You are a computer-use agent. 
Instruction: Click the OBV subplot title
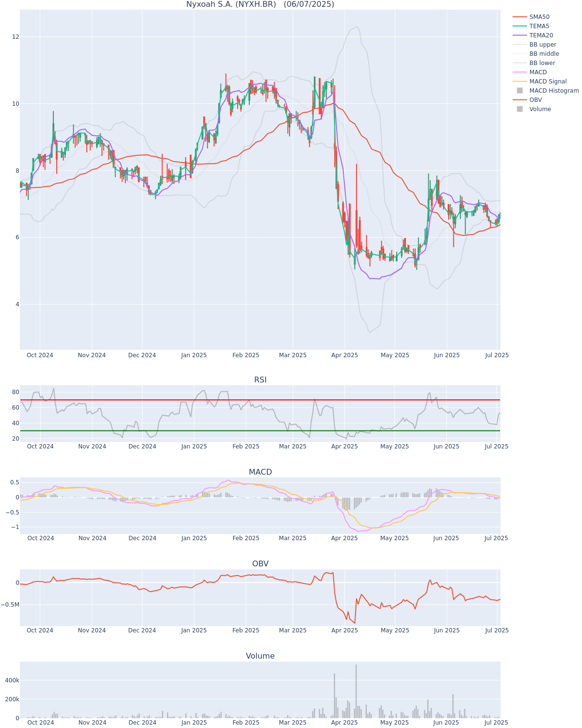[x=260, y=564]
